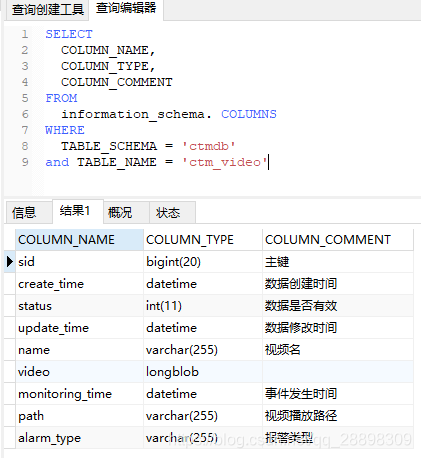The image size is (421, 458).
Task: Click the row indicator arrow beside sid
Action: [10, 262]
